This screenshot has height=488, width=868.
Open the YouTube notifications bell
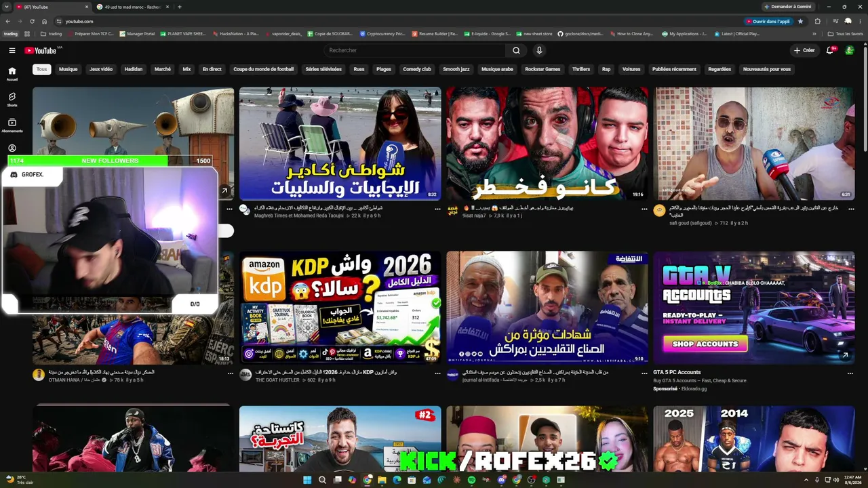click(x=831, y=50)
